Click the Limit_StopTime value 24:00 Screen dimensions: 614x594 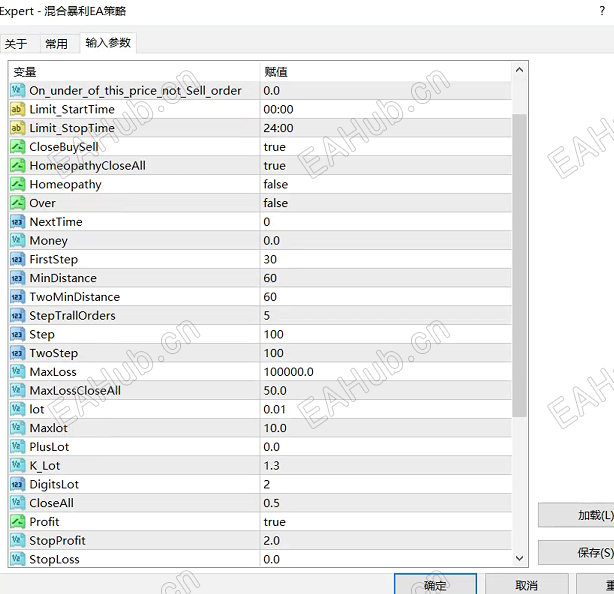[278, 128]
